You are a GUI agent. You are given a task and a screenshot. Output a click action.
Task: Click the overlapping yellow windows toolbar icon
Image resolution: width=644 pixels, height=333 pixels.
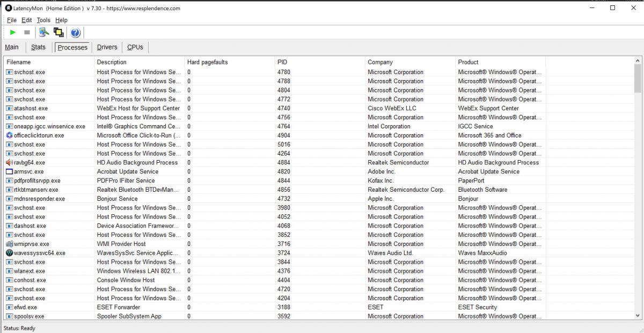coord(58,32)
